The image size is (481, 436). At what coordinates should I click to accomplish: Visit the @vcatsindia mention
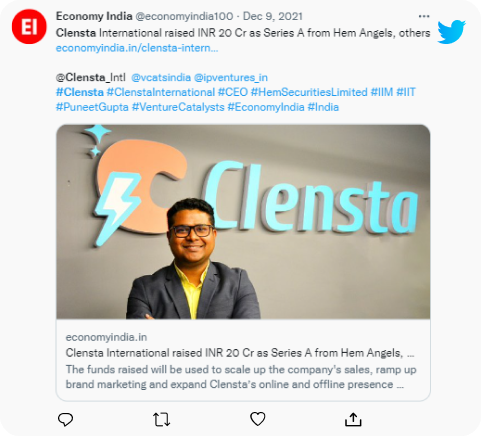(x=161, y=77)
